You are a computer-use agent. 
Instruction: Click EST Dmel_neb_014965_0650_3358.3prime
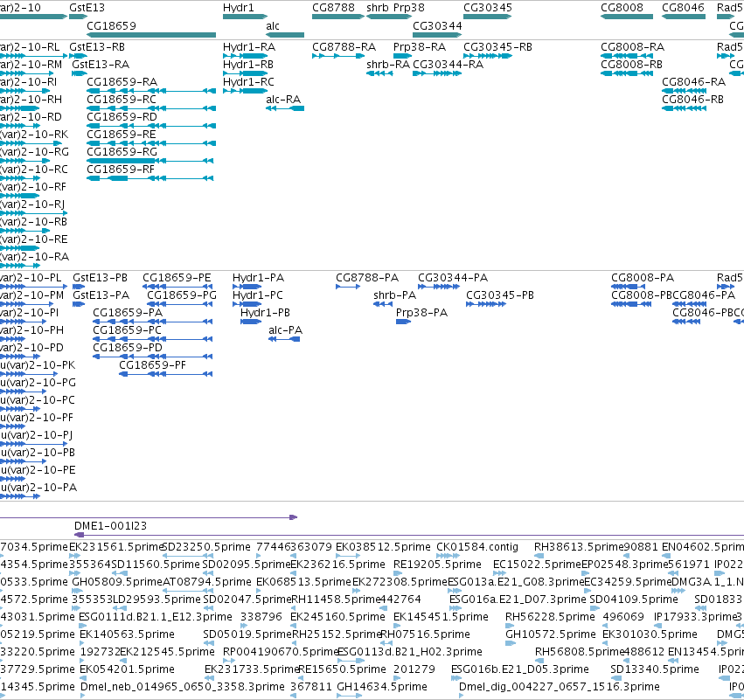182,687
